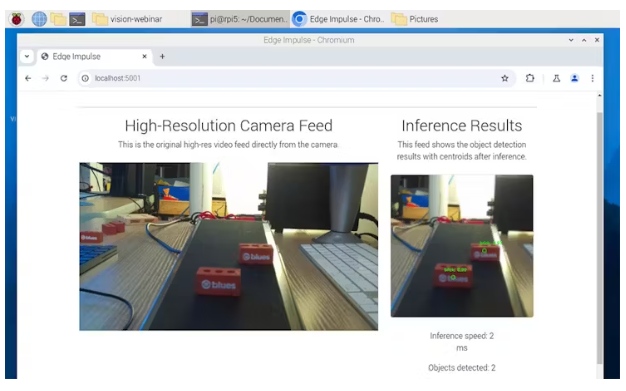The height and width of the screenshot is (391, 626).
Task: Expand the tab search dropdown
Action: (x=27, y=56)
